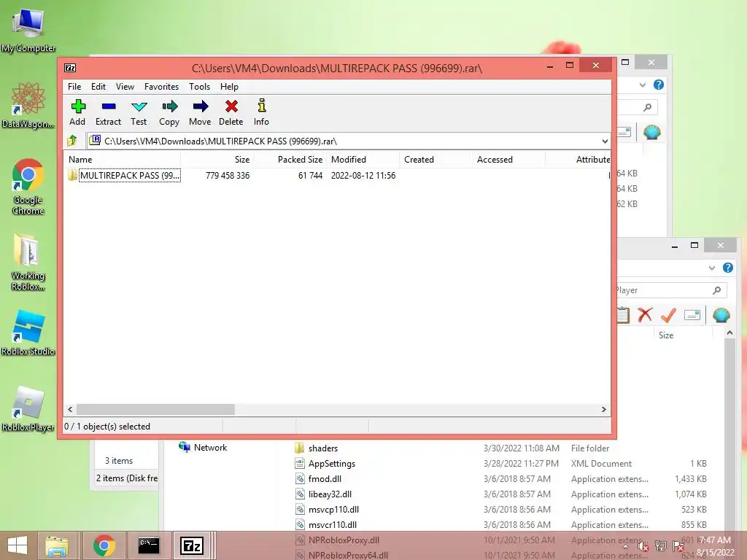Click the Windows Start button
Image resolution: width=747 pixels, height=560 pixels.
coord(18,545)
